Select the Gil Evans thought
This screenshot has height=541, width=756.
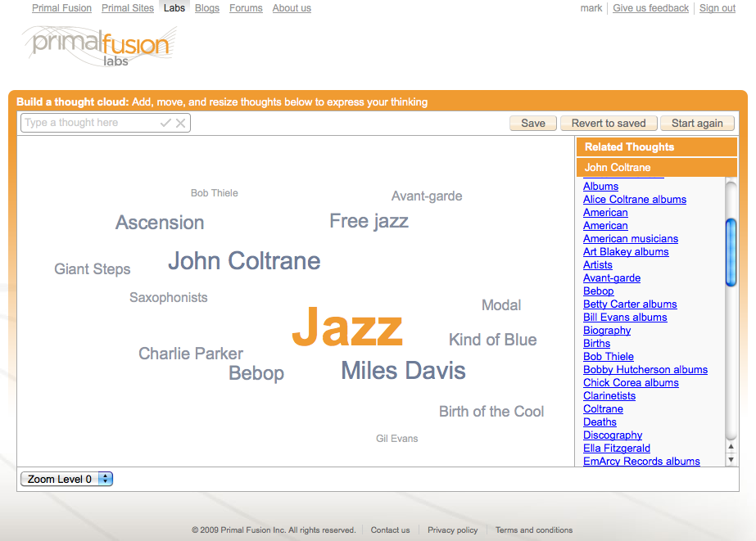(396, 439)
